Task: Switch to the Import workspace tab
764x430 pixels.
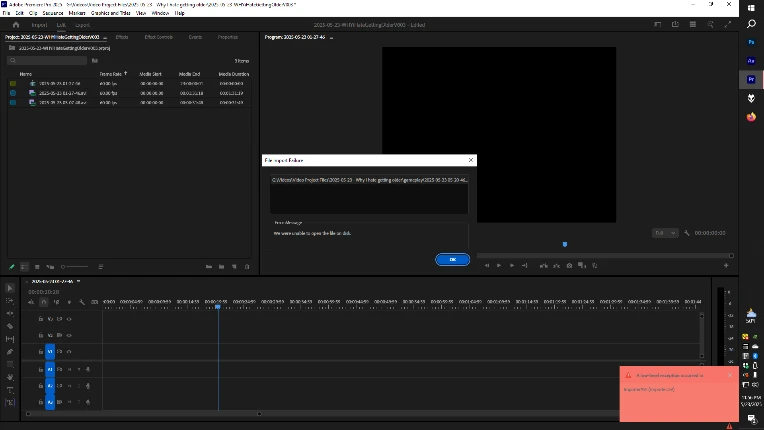Action: (x=39, y=25)
